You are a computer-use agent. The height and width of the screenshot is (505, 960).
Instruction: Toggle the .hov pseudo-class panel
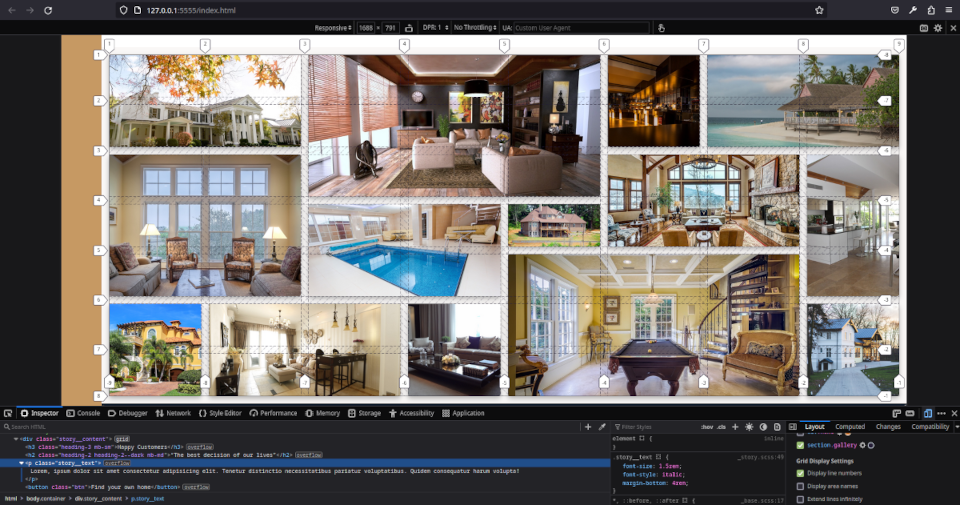pos(707,427)
